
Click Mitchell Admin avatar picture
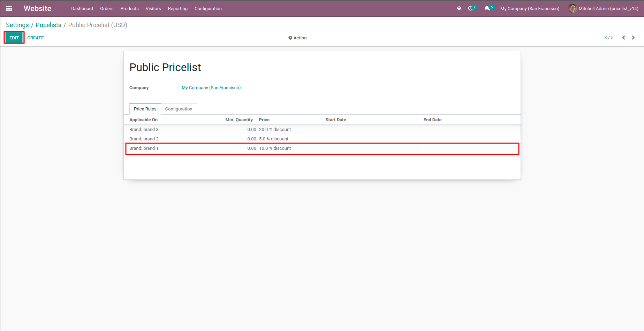573,8
